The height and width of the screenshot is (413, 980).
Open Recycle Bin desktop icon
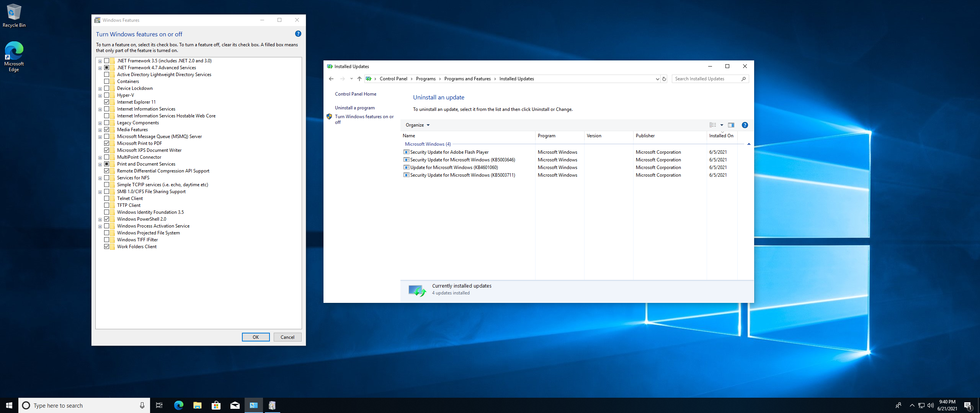click(14, 16)
